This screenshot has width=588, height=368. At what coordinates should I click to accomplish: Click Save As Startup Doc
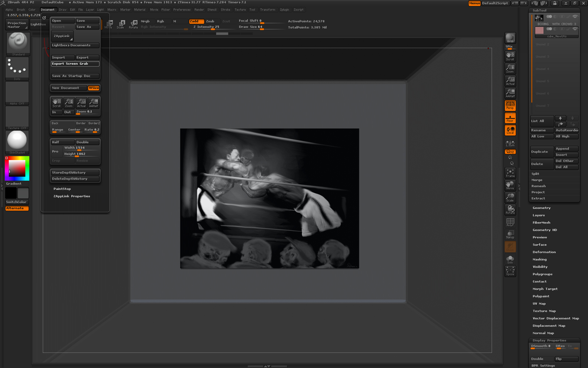coord(75,76)
